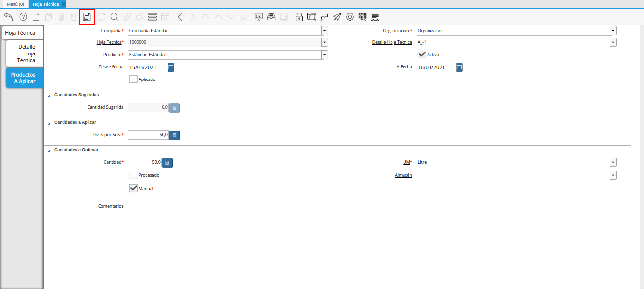Open the Cantidad calculator button
Viewport: 644px width, 289px height.
tap(167, 163)
